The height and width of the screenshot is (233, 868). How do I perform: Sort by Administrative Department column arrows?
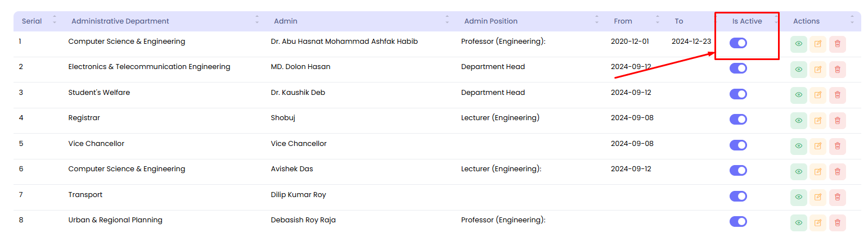point(257,21)
